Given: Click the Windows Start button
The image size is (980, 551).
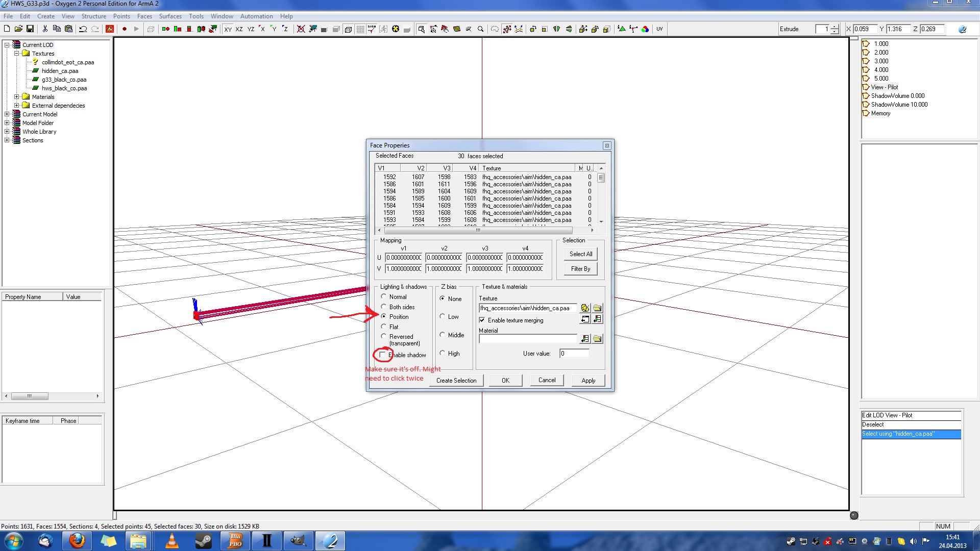Looking at the screenshot, I should point(13,541).
